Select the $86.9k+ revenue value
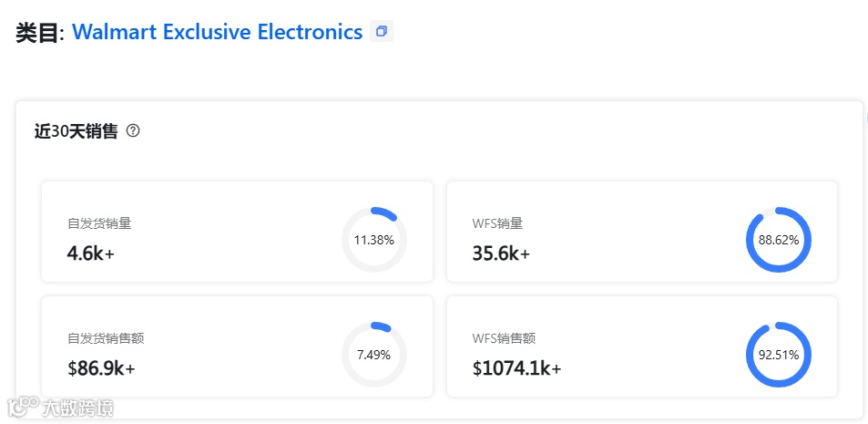This screenshot has width=868, height=424. tap(101, 368)
